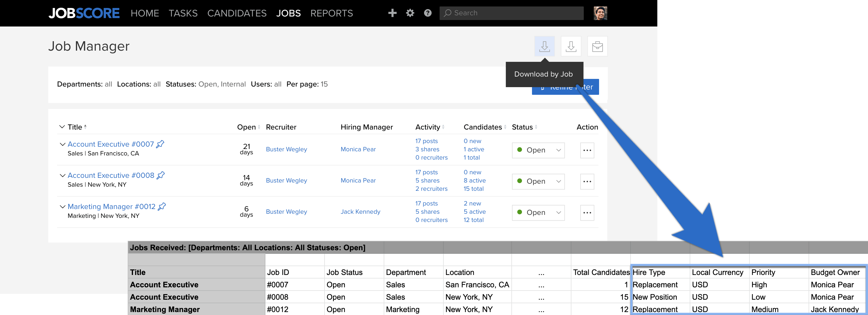Screen dimensions: 868x315
Task: Click the JobScore logo
Action: coord(84,13)
